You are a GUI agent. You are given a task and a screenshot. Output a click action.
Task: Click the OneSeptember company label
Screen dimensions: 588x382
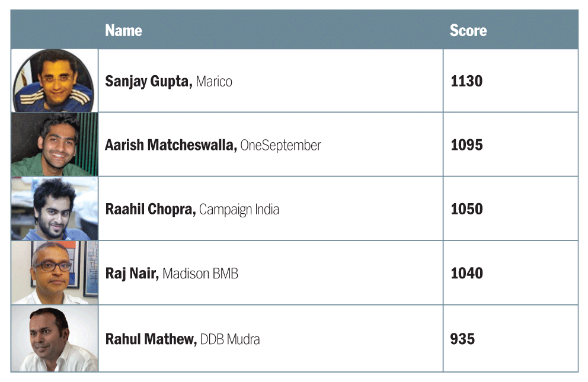pyautogui.click(x=280, y=145)
